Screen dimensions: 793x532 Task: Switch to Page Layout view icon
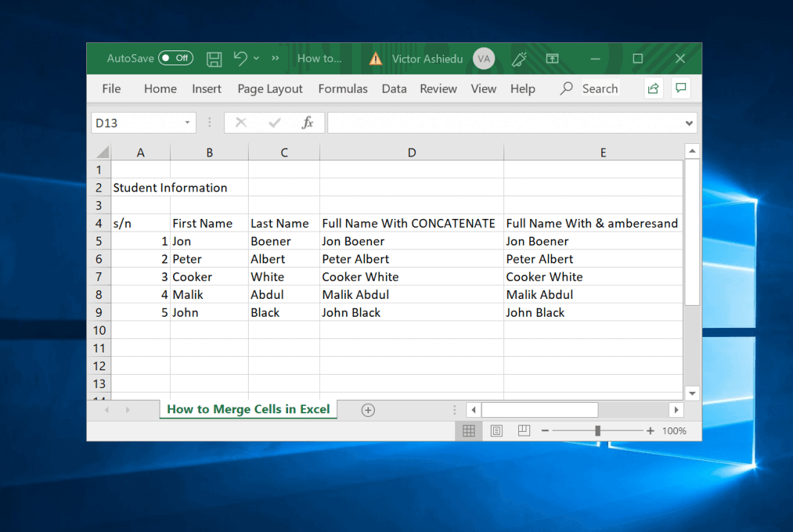[496, 430]
